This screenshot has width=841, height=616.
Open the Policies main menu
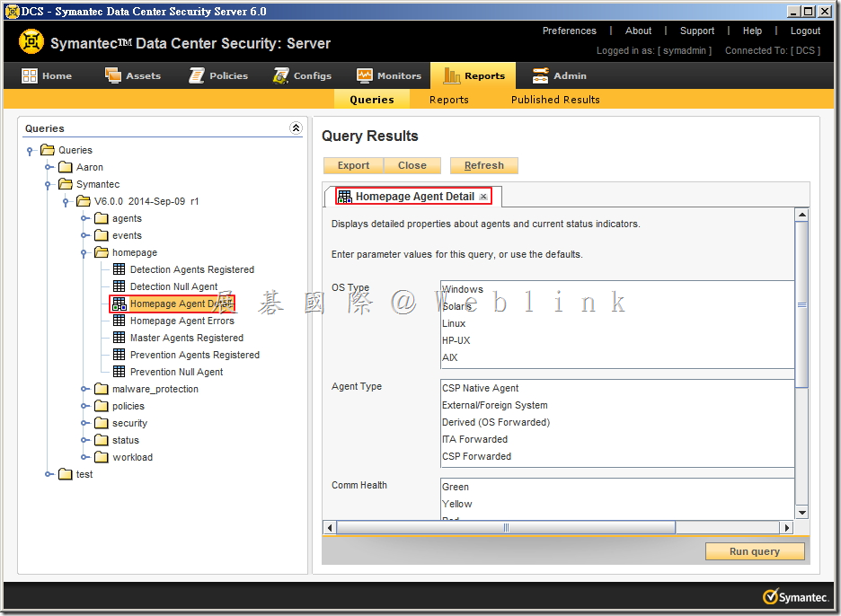click(x=218, y=75)
